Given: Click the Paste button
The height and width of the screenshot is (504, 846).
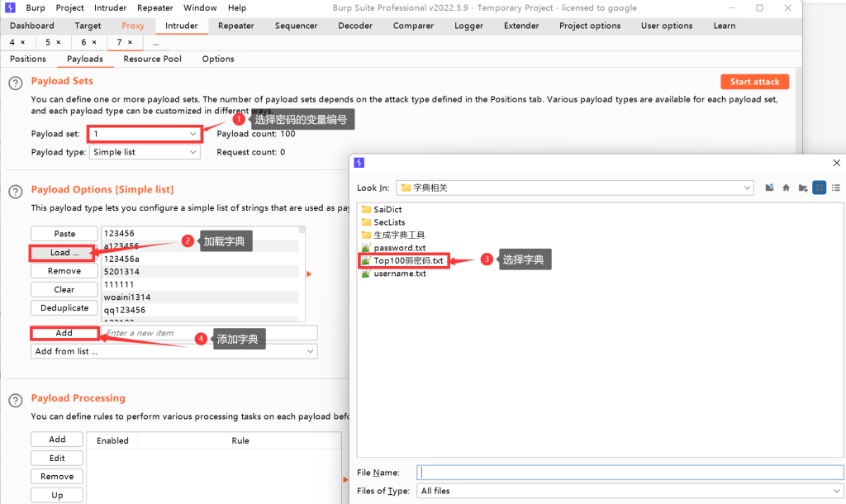Looking at the screenshot, I should point(64,234).
